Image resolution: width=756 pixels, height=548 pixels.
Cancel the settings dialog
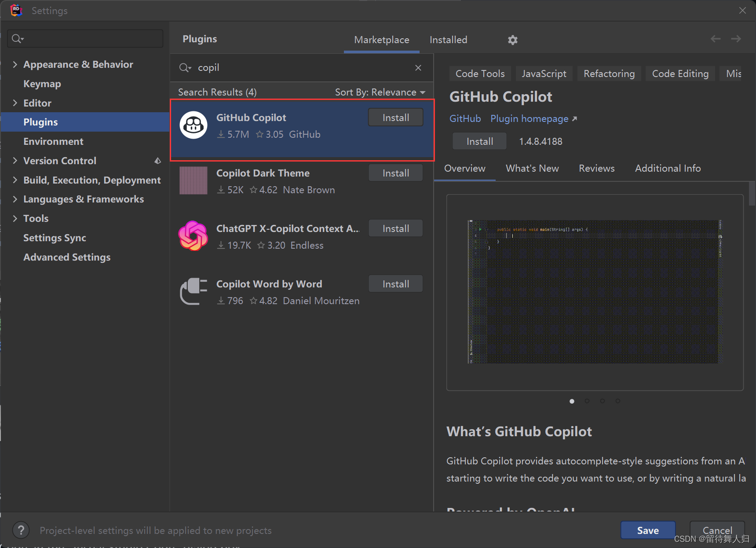(717, 530)
